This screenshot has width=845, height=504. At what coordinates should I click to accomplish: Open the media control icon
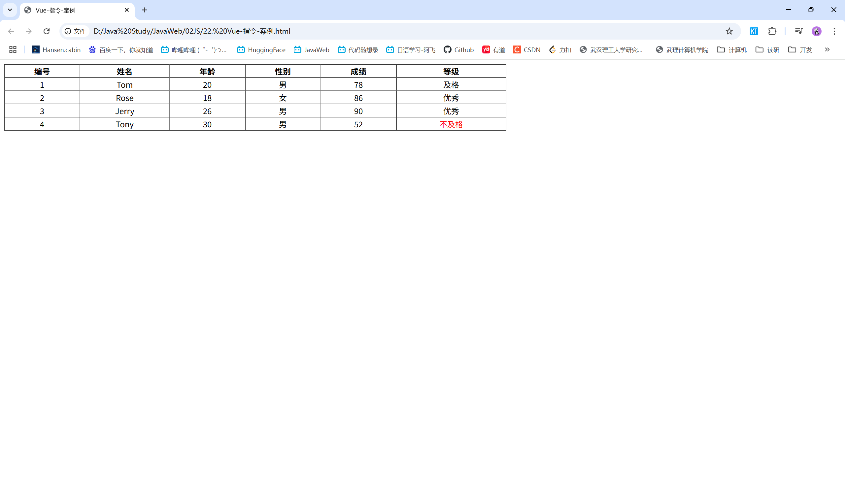[798, 31]
